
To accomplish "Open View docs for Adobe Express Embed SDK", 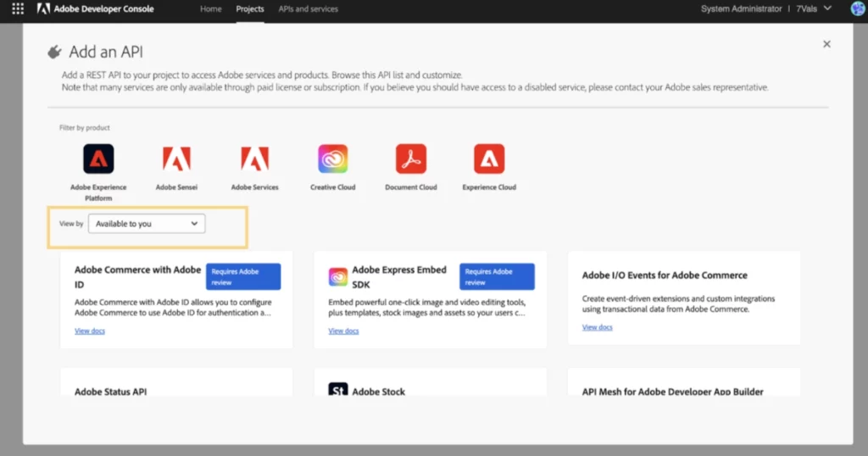I will click(x=343, y=331).
